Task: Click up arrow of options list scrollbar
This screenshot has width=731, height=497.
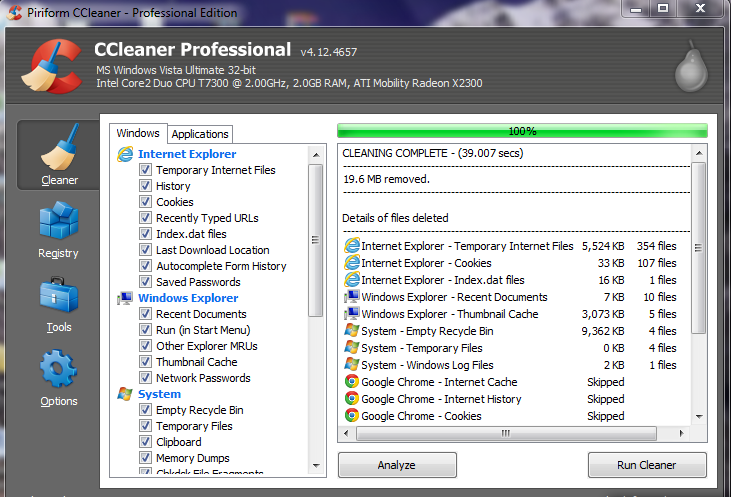Action: 316,155
